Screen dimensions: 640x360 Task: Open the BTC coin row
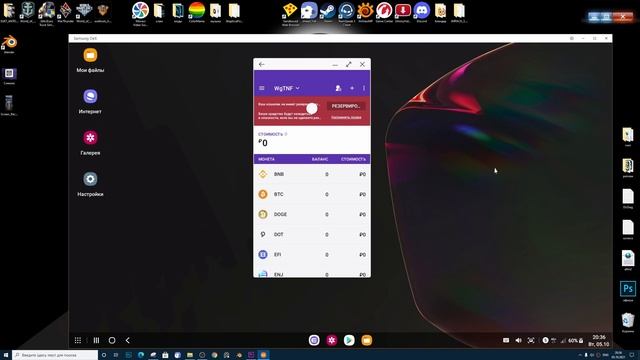tap(312, 194)
